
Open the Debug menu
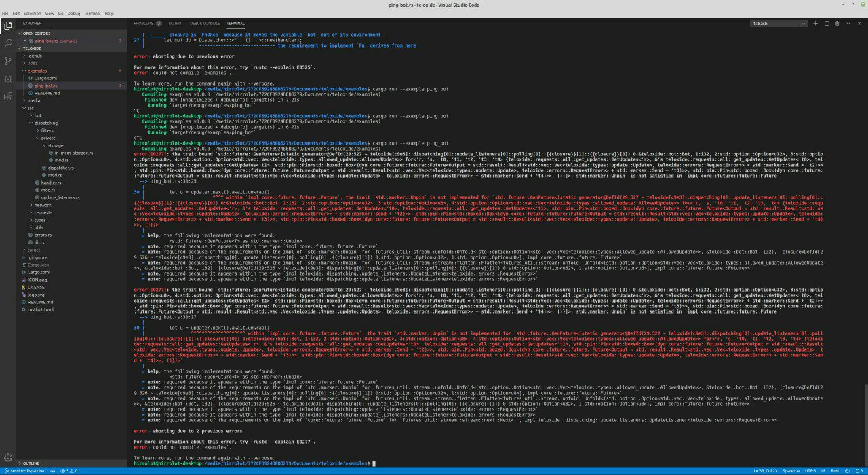pyautogui.click(x=73, y=14)
